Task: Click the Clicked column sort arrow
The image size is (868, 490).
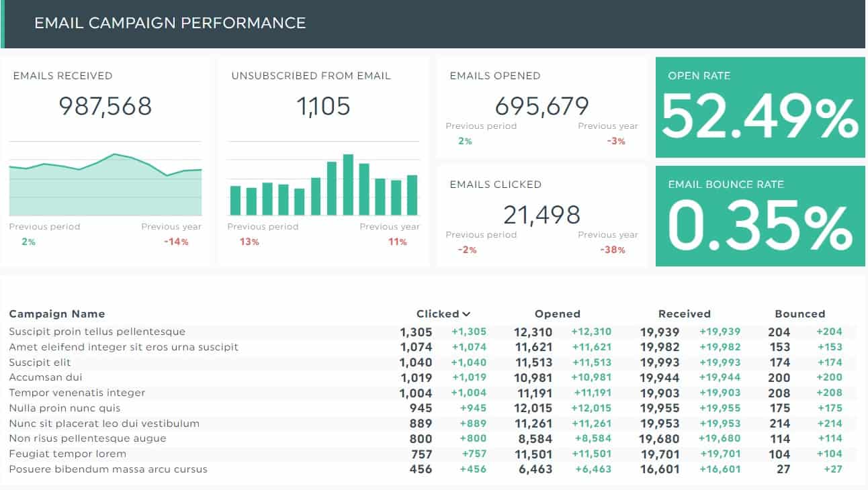Action: click(466, 314)
